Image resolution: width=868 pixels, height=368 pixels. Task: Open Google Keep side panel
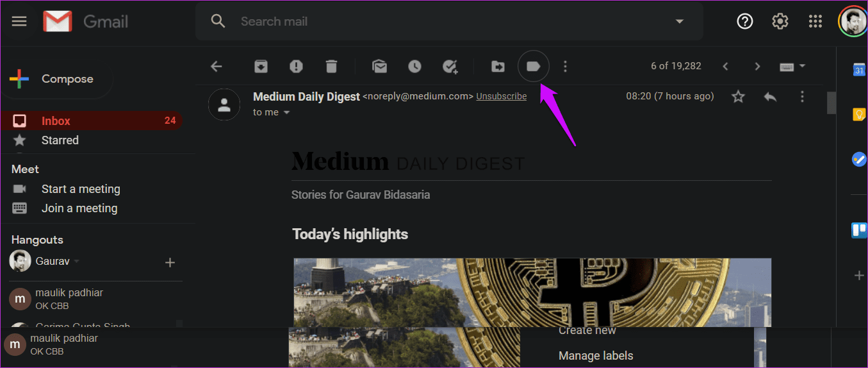859,114
